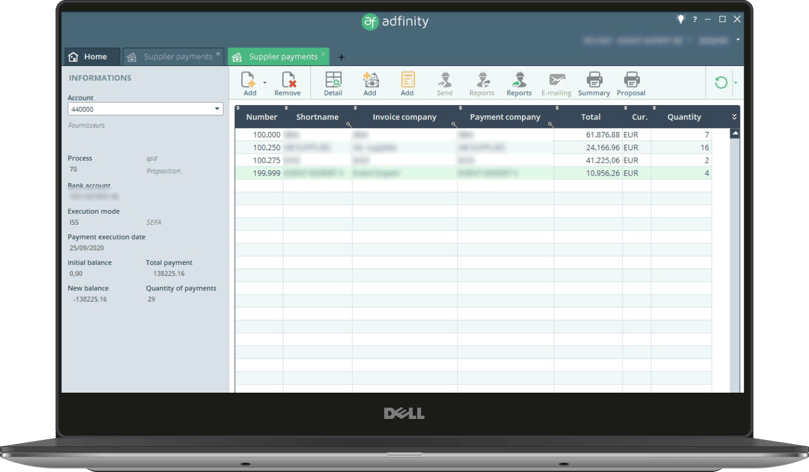Image resolution: width=809 pixels, height=472 pixels.
Task: Close the active green Supplier payments tab
Action: click(324, 55)
